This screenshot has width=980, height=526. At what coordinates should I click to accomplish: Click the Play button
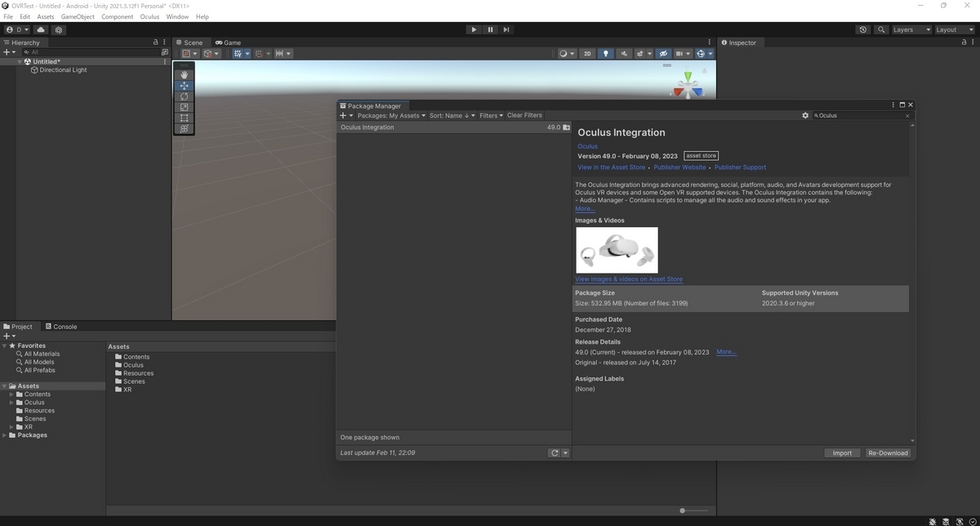tap(474, 29)
